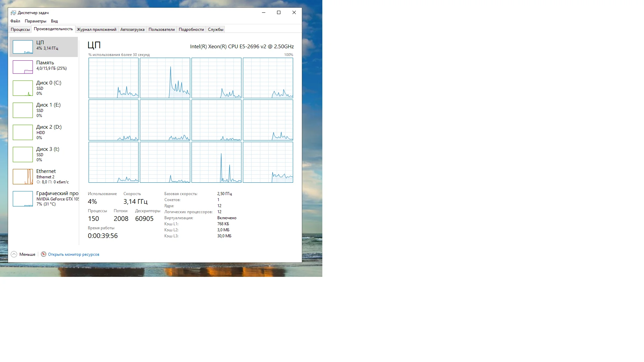Click Открыть монитор ресурсов link
The height and width of the screenshot is (362, 644).
tap(73, 254)
